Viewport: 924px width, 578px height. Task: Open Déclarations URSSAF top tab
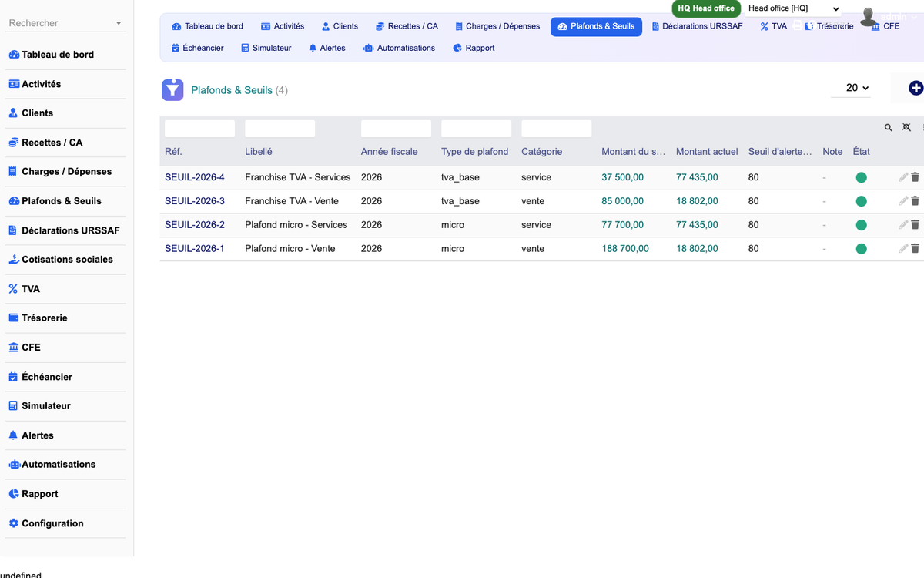click(697, 26)
